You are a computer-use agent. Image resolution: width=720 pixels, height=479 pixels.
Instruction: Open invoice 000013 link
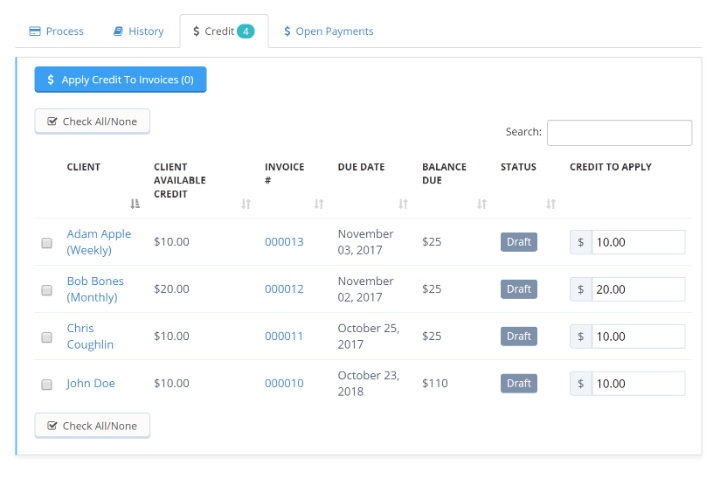click(284, 242)
